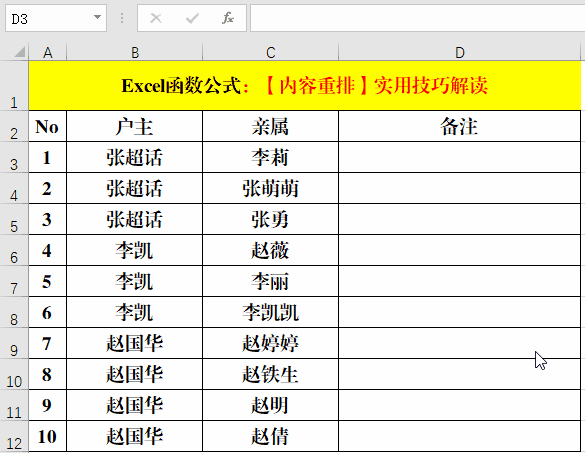
Task: Click the No cell with value 5
Action: [48, 281]
